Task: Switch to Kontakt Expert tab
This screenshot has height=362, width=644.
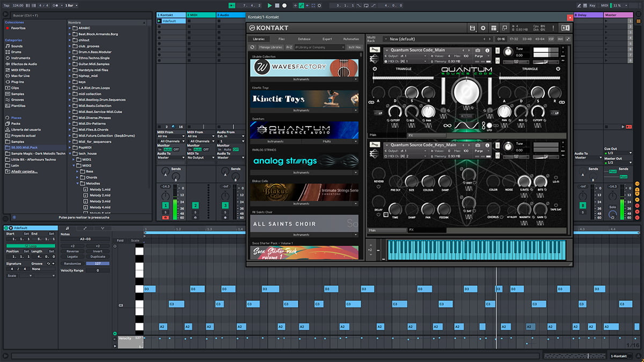Action: pos(327,39)
